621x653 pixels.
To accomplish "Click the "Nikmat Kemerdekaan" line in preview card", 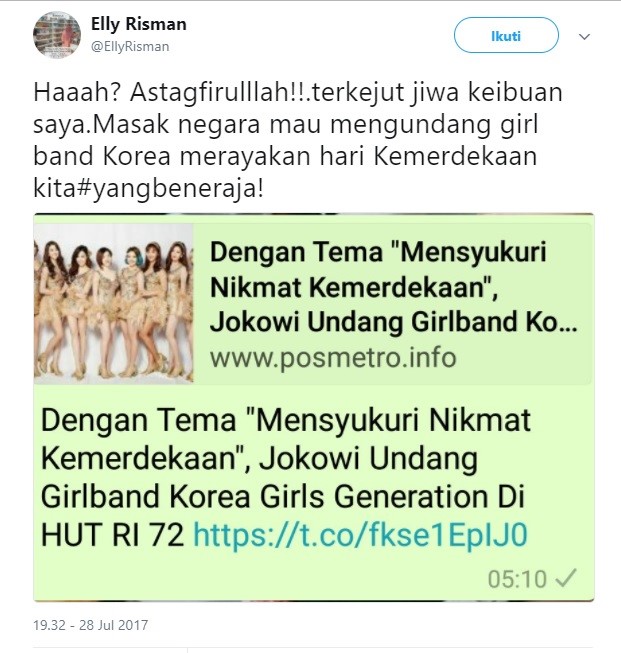I will (354, 287).
